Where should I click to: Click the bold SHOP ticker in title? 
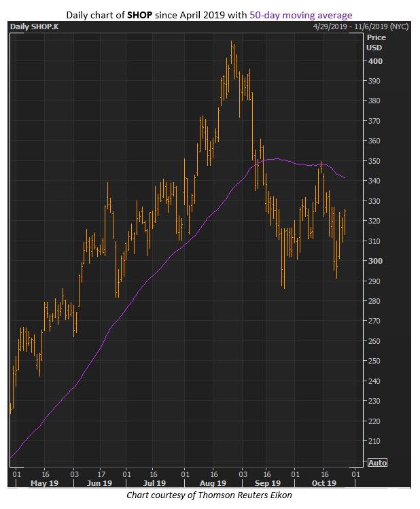click(x=139, y=15)
